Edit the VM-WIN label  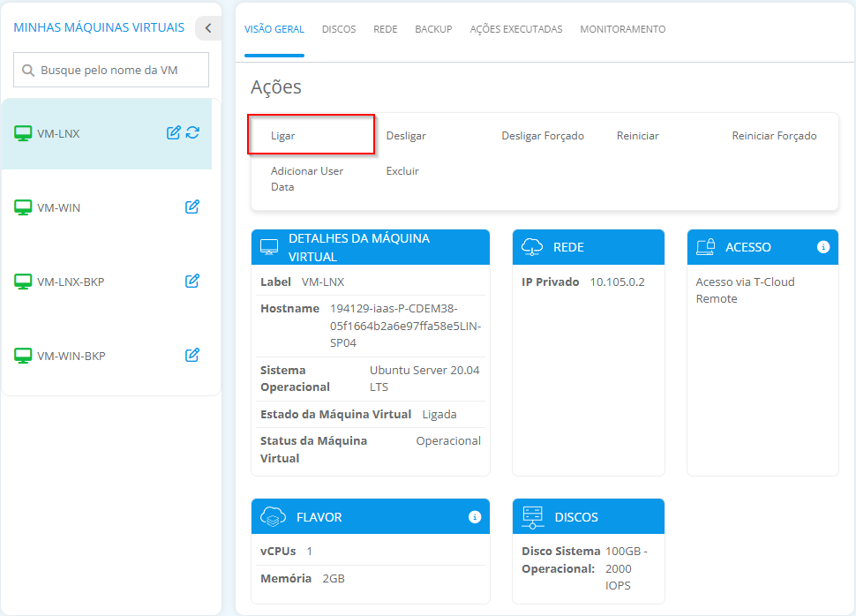click(192, 207)
